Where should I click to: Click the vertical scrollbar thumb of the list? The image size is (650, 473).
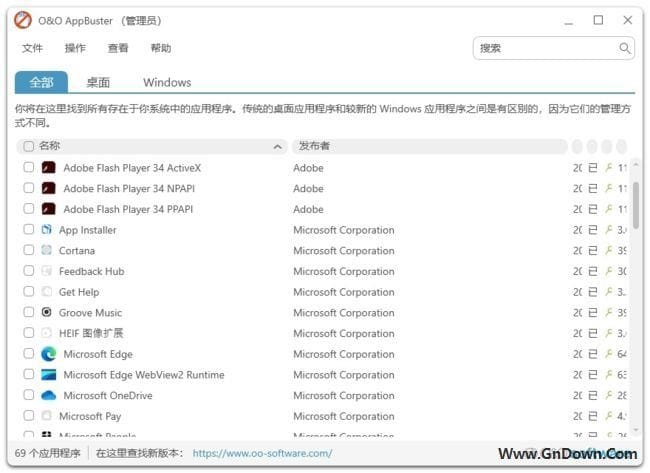point(635,204)
